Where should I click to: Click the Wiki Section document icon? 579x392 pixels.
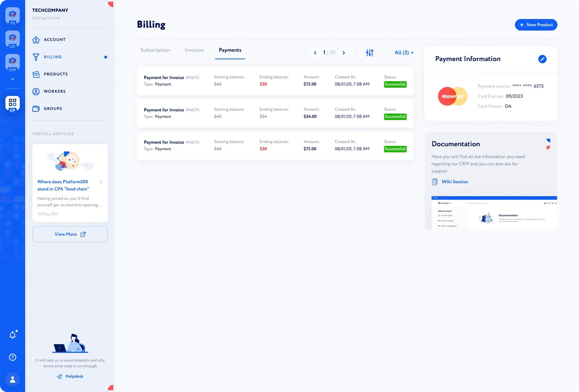coord(435,182)
